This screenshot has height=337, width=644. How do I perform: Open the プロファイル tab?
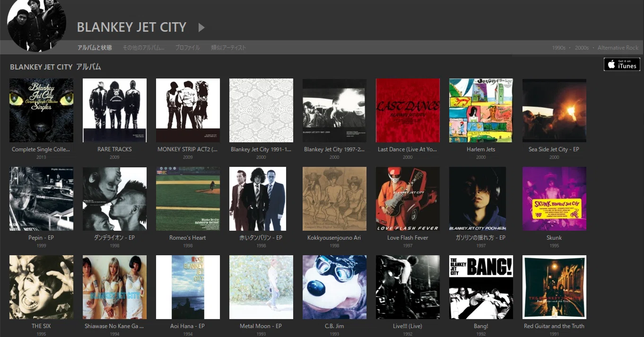pyautogui.click(x=187, y=48)
